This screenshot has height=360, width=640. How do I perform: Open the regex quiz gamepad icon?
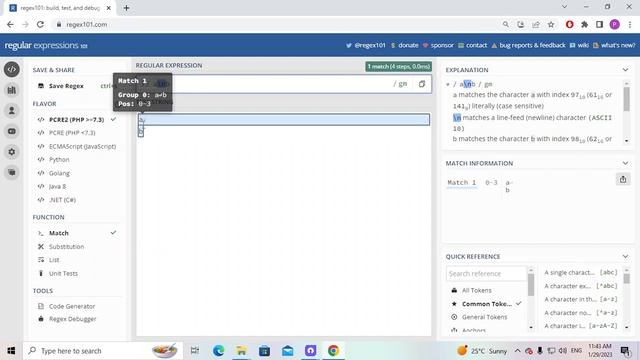pos(12,131)
